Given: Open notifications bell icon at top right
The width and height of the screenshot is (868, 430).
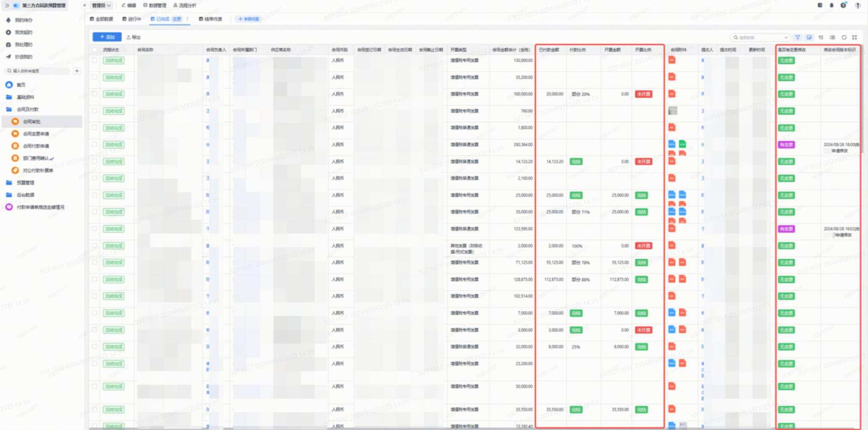Looking at the screenshot, I should [831, 5].
